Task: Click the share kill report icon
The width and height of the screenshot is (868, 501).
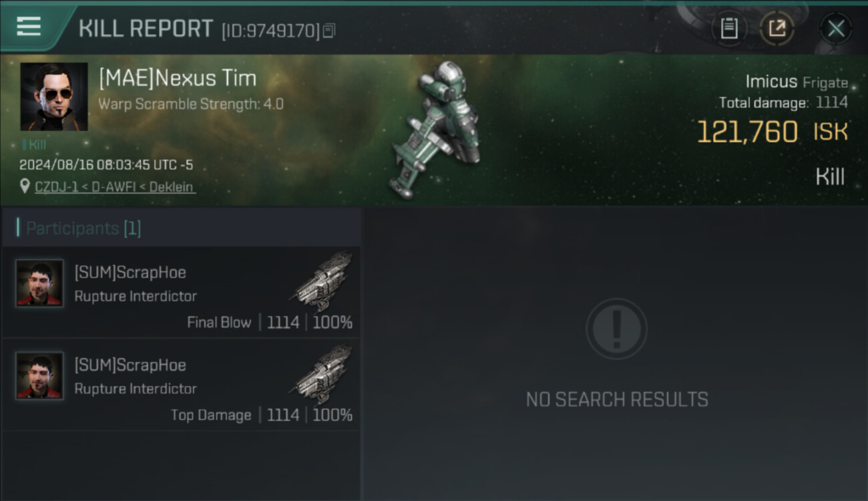Action: pyautogui.click(x=777, y=29)
